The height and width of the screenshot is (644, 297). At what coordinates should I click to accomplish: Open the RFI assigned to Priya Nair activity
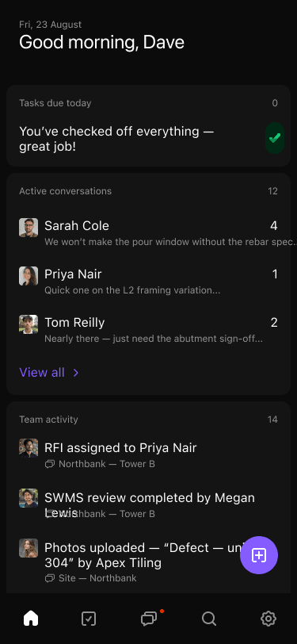tap(149, 454)
